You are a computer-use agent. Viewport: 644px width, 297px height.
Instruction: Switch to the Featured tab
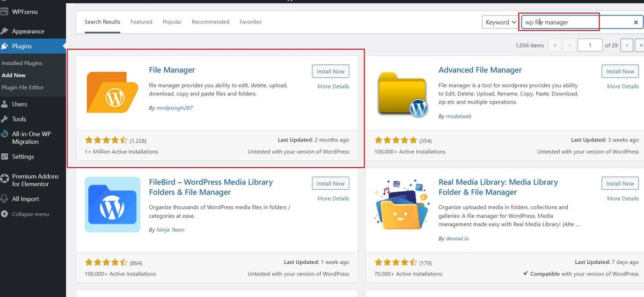pyautogui.click(x=141, y=22)
